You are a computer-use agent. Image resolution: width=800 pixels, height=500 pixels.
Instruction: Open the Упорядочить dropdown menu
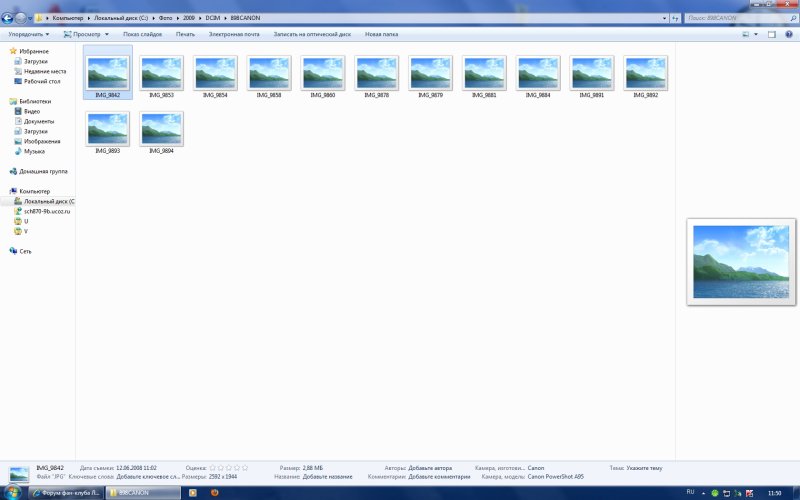(x=29, y=34)
